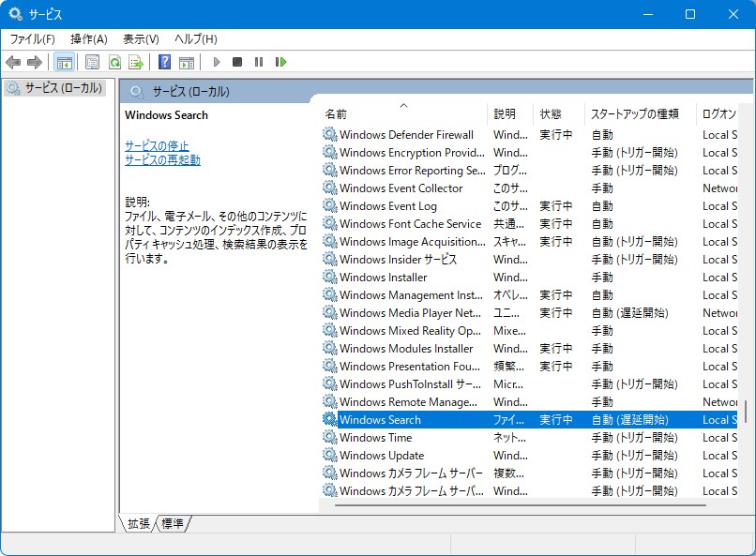
Task: Switch to the 標準 tab
Action: [173, 523]
